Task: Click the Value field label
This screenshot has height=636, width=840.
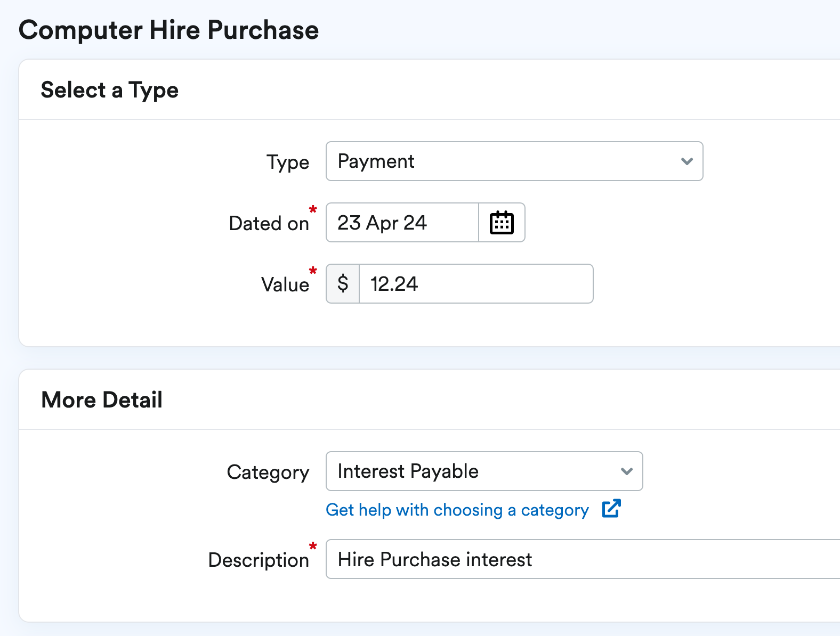Action: [x=285, y=285]
